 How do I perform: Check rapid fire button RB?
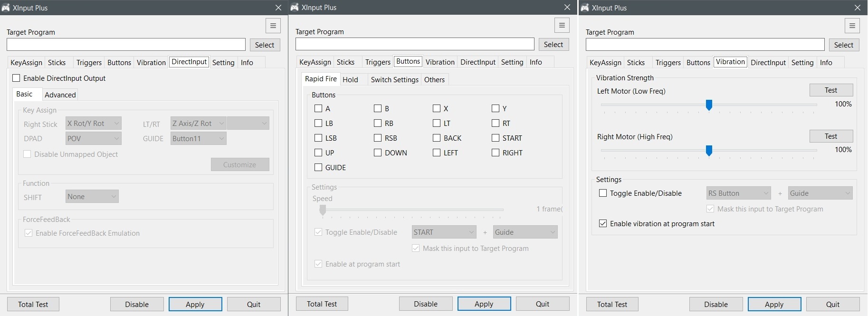(x=378, y=123)
